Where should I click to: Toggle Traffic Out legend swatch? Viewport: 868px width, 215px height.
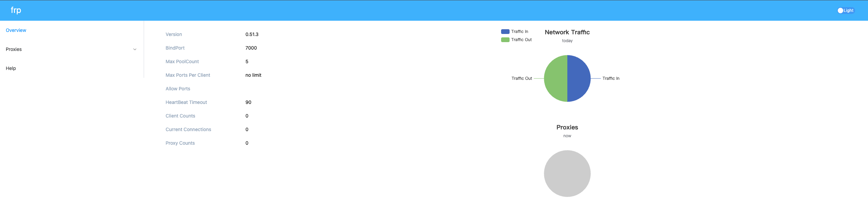click(505, 40)
